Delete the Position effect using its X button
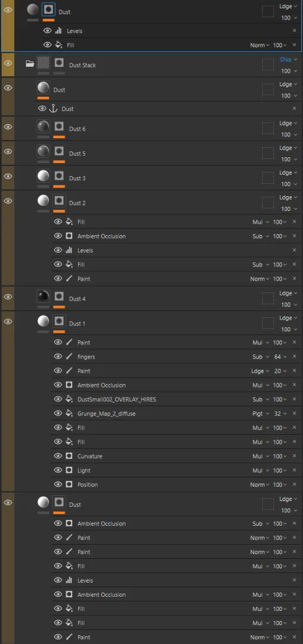The image size is (303, 644). pos(294,484)
